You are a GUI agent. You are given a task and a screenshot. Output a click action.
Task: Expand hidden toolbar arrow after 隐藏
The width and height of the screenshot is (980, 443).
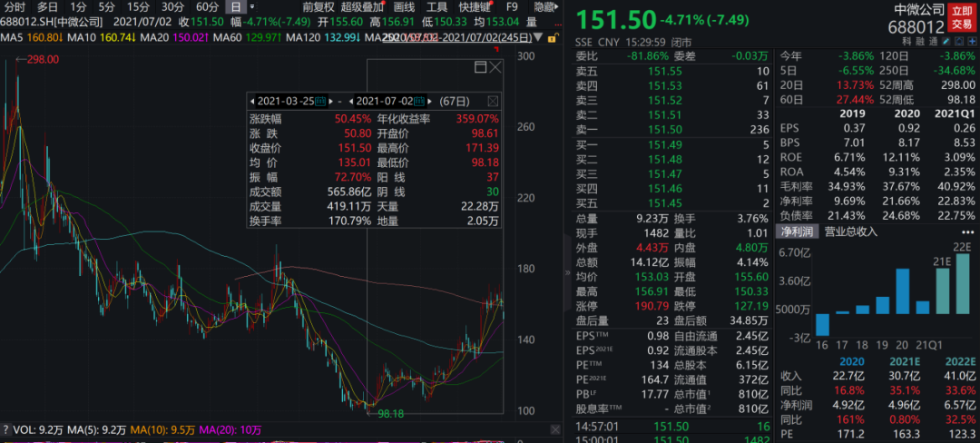click(556, 7)
